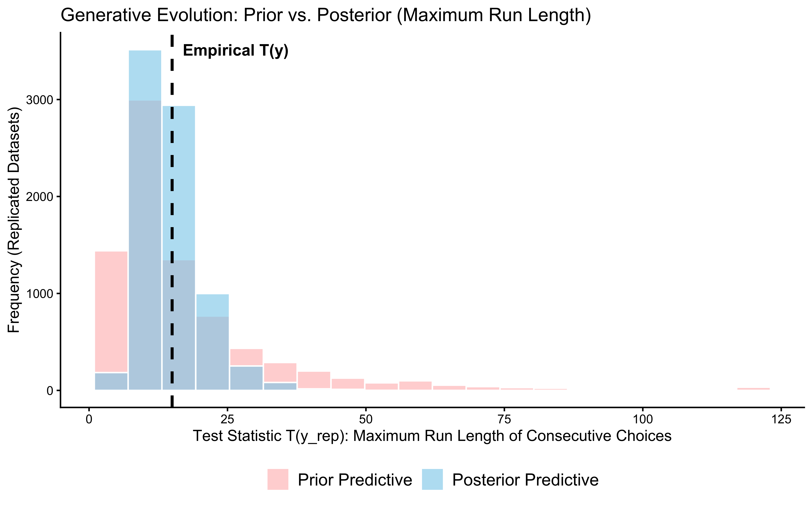
Task: Click the 2000 tick label on y-axis
Action: point(40,197)
